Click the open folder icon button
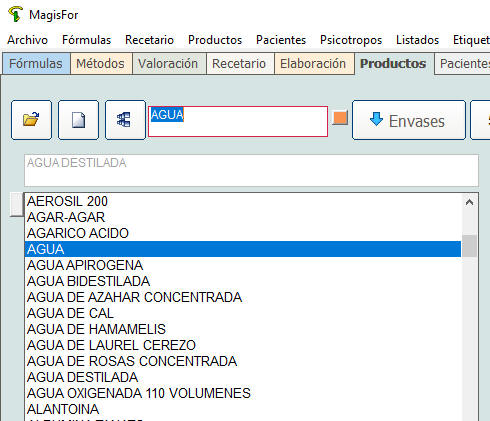Image resolution: width=490 pixels, height=421 pixels. 31,120
